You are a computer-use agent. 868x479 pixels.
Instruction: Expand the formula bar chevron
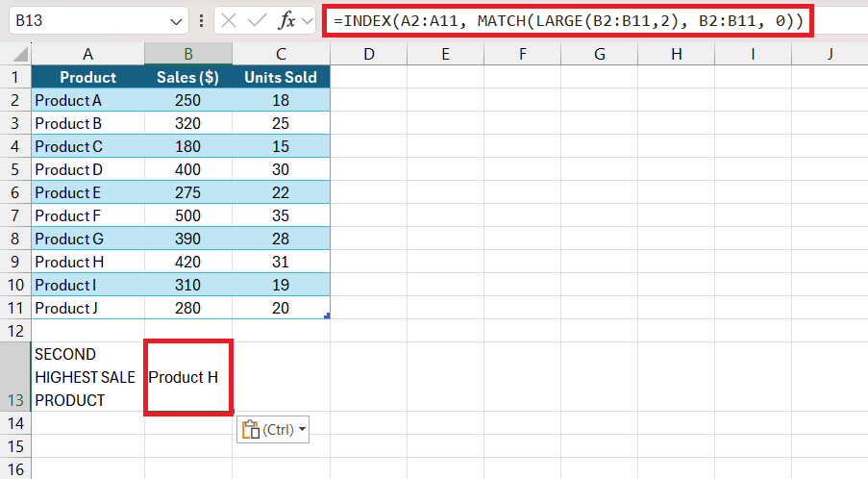tap(308, 21)
